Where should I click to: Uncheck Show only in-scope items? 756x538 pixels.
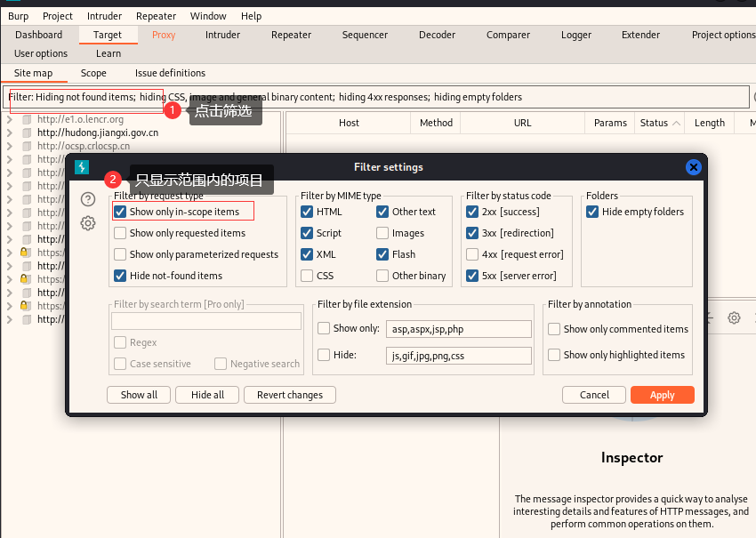120,212
